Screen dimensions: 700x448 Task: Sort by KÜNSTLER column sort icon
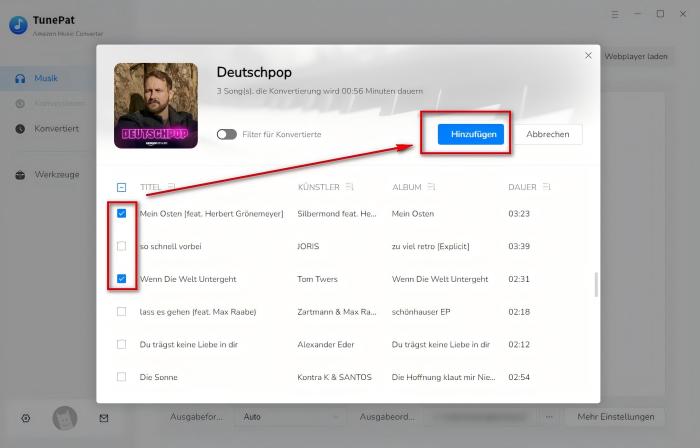click(350, 187)
